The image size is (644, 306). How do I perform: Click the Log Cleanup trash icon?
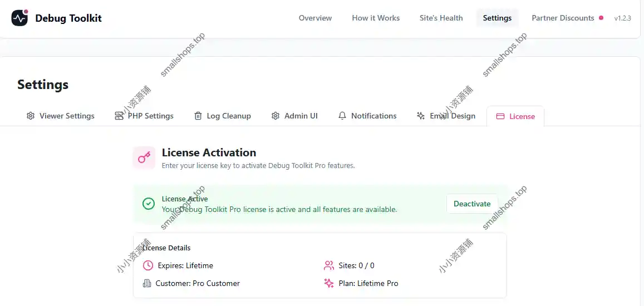[x=198, y=116]
